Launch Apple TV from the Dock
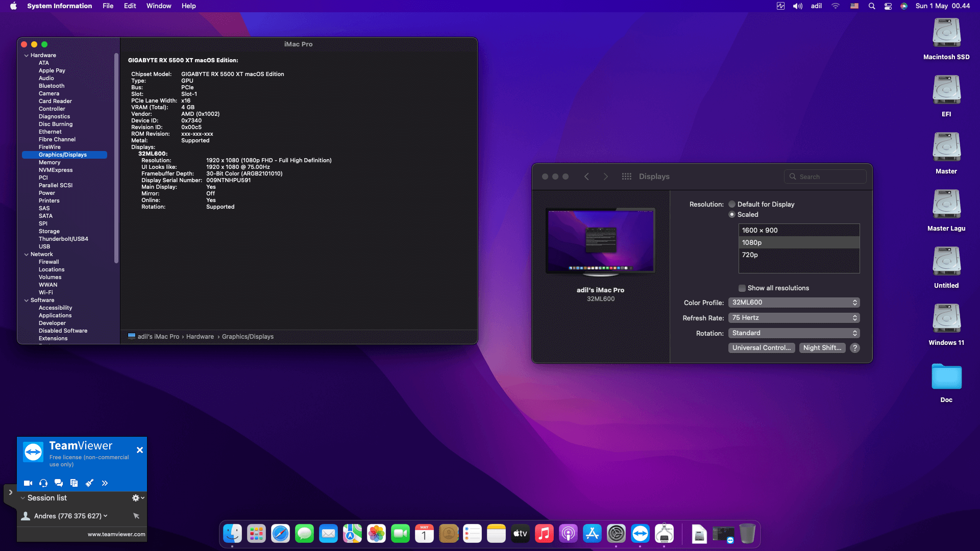This screenshot has width=980, height=551. 520,534
